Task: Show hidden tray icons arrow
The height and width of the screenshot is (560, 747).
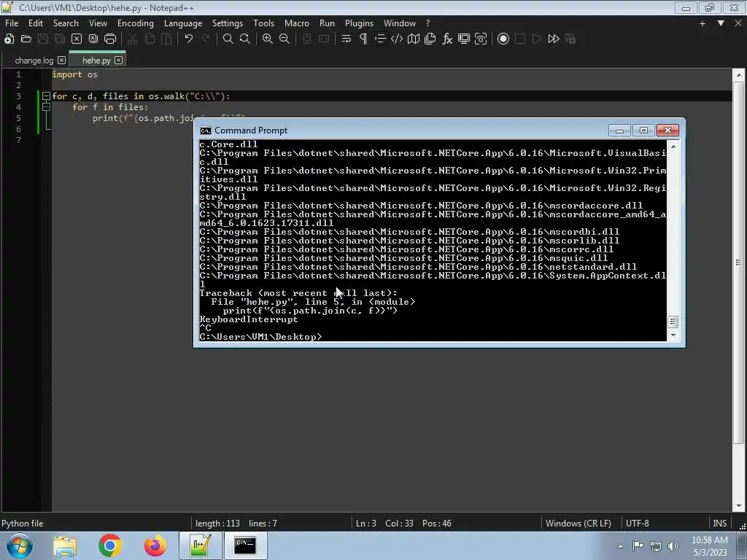Action: click(620, 546)
